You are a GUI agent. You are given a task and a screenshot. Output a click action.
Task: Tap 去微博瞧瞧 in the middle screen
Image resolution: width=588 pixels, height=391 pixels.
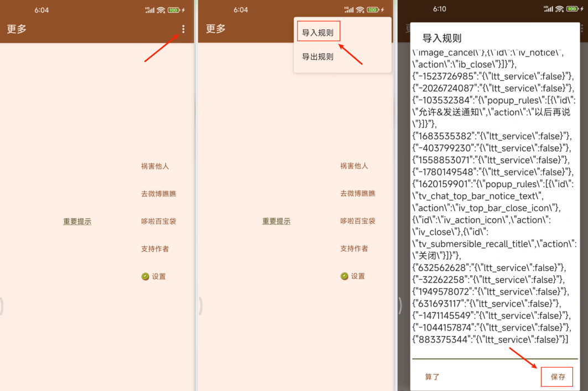tap(357, 194)
